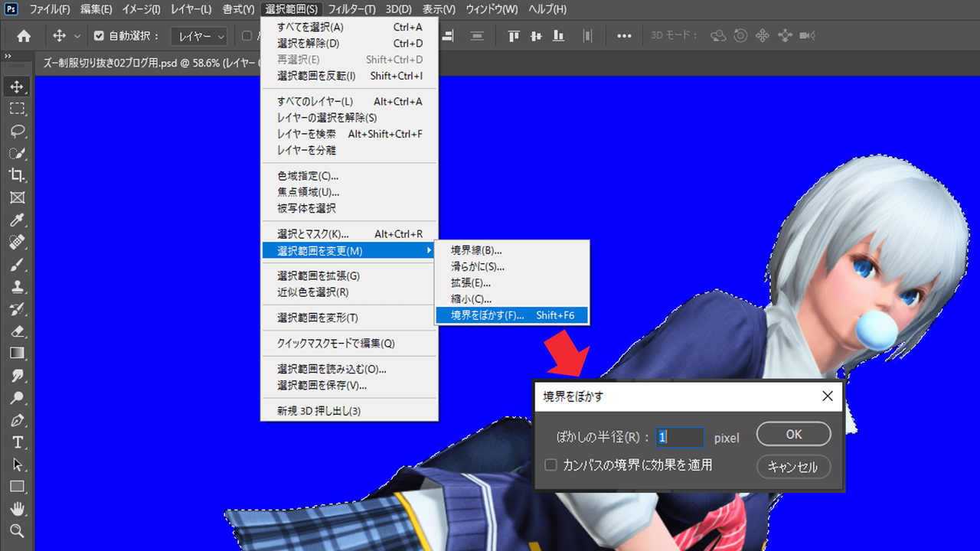Image resolution: width=980 pixels, height=551 pixels.
Task: Expand the Move tool preset arrow
Action: [x=77, y=36]
